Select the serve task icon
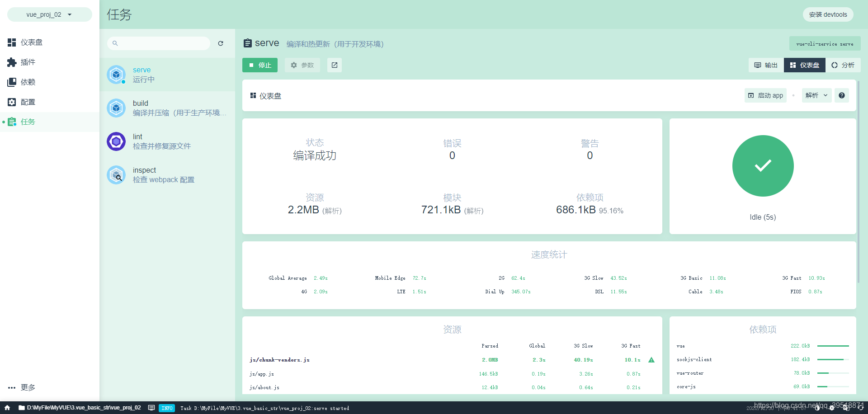The width and height of the screenshot is (868, 414). (x=116, y=75)
